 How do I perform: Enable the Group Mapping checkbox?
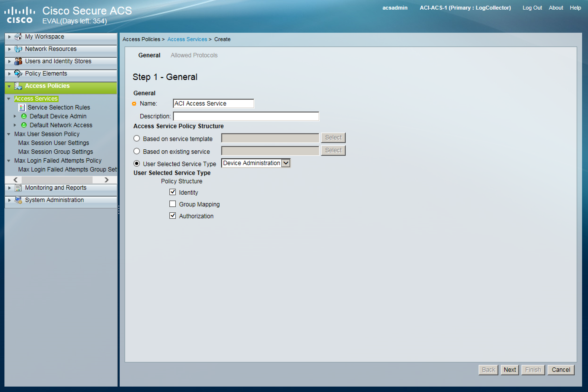[x=173, y=204]
